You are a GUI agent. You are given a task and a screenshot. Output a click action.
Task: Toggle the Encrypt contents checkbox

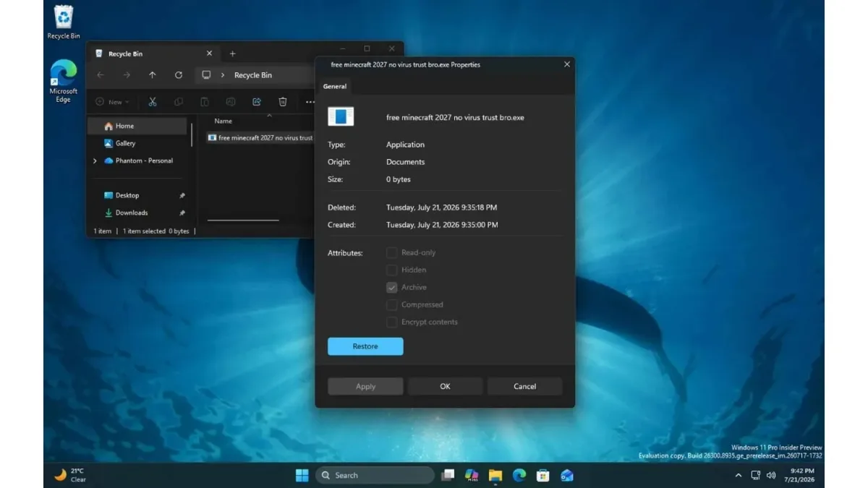(391, 322)
